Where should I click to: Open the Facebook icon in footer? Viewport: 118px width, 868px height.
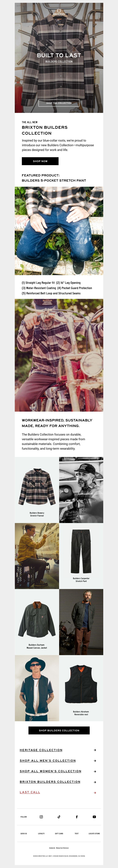[x=77, y=817]
